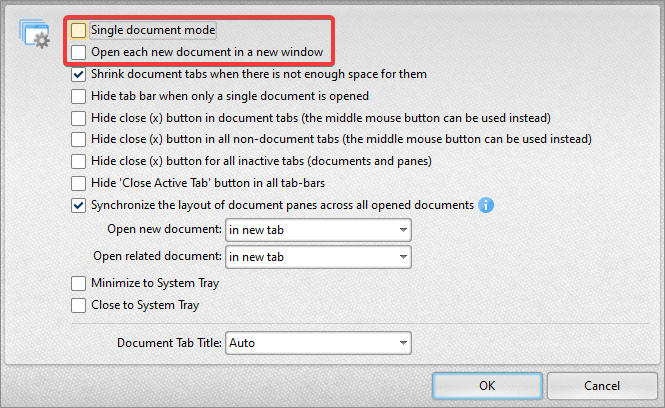This screenshot has height=408, width=665.
Task: Click the document windows settings gear icon
Action: 35,34
